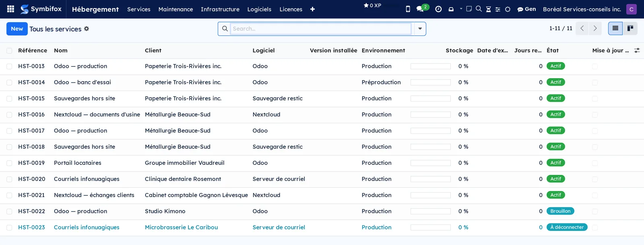Click storage progress bar for HST-0023
This screenshot has height=245, width=644.
[x=430, y=228]
